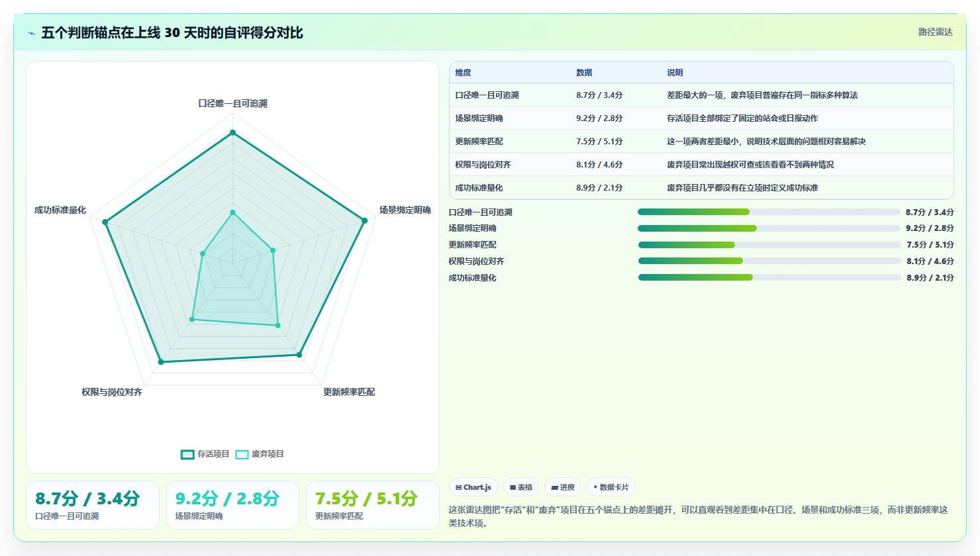Click description starting 差距最大的一项
This screenshot has width=980, height=556.
[x=762, y=95]
